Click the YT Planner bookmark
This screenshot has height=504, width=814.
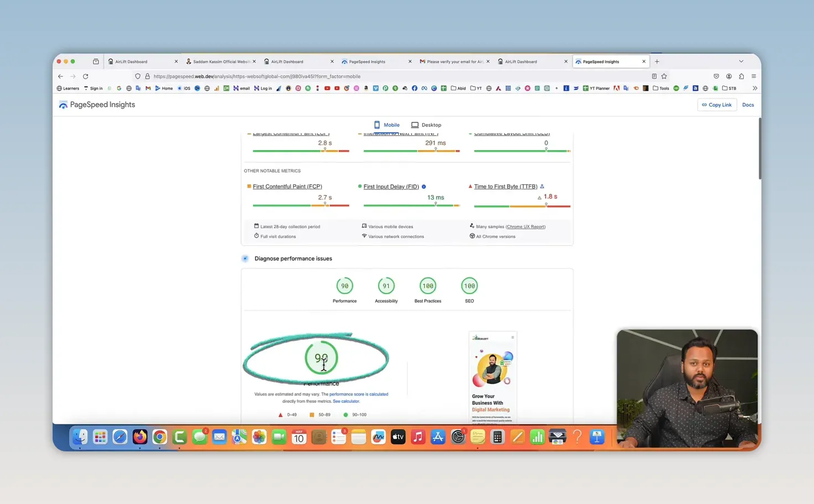pos(596,88)
